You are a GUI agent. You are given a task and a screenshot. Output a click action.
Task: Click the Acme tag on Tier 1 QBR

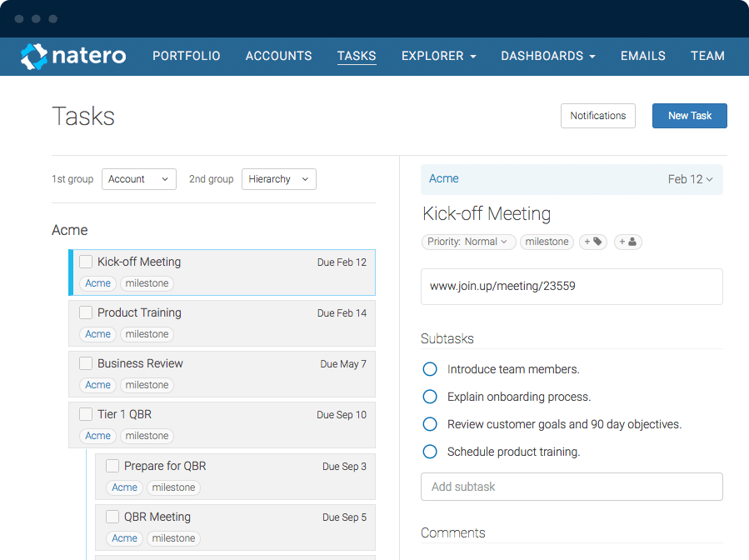pos(98,436)
